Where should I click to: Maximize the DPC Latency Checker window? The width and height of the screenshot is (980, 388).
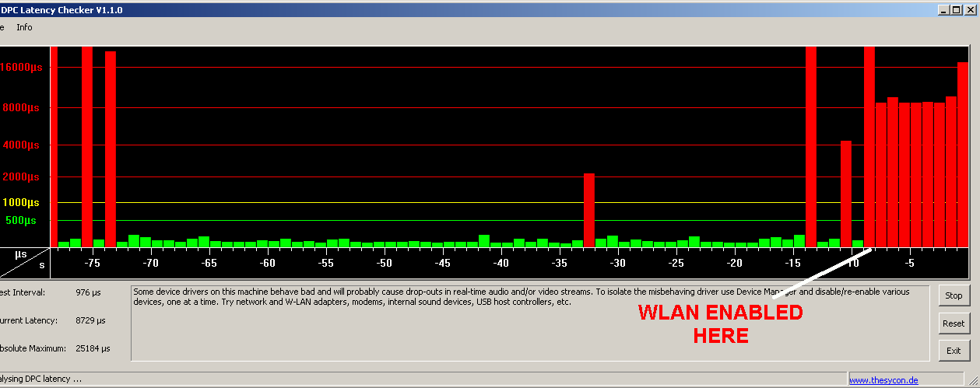(957, 10)
